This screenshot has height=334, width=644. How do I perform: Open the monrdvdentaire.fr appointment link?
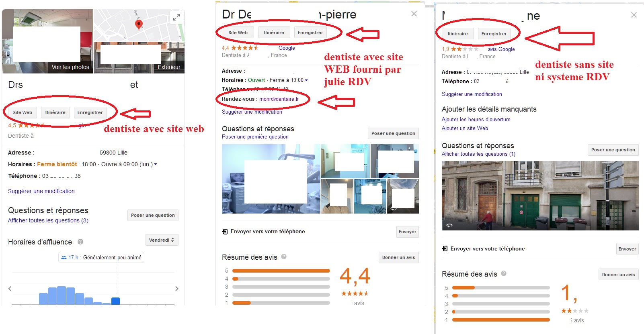[x=279, y=99]
